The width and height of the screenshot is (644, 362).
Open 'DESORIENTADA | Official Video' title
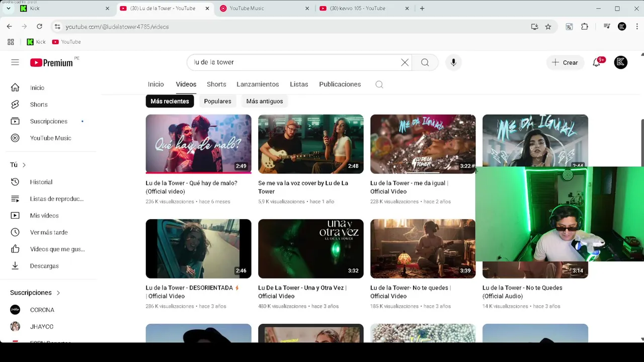(192, 292)
